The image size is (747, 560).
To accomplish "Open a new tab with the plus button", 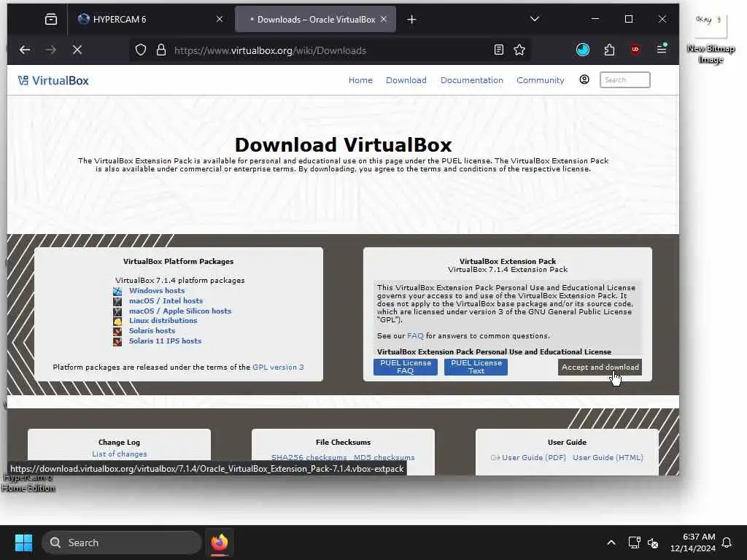I will 411,20.
